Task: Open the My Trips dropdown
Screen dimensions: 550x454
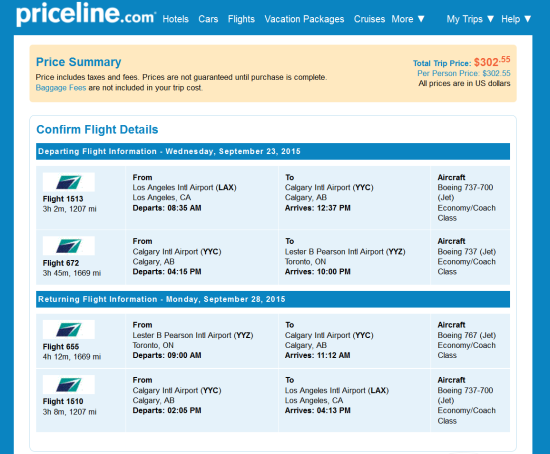Action: [x=470, y=19]
